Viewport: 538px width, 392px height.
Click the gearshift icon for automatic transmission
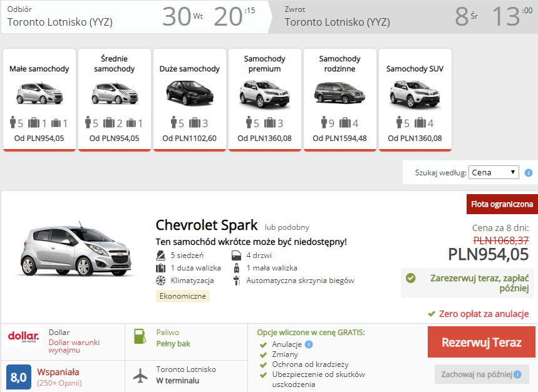(236, 281)
